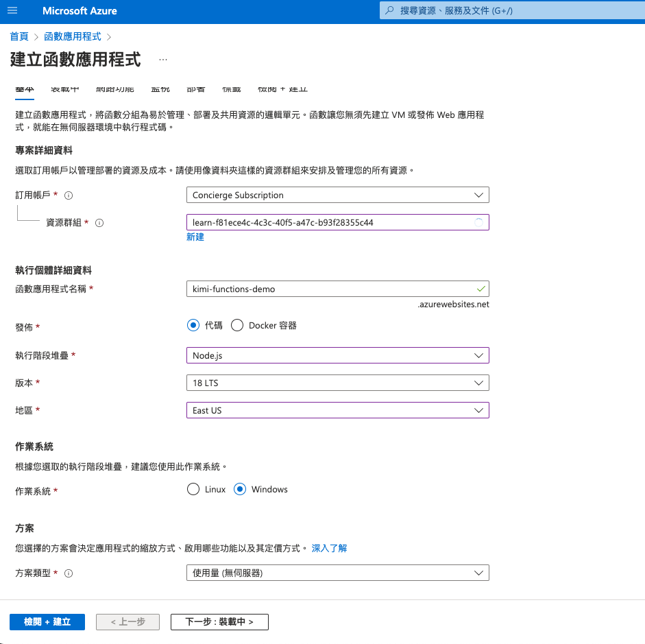
Task: Open the 深入了解 link
Action: pyautogui.click(x=329, y=549)
